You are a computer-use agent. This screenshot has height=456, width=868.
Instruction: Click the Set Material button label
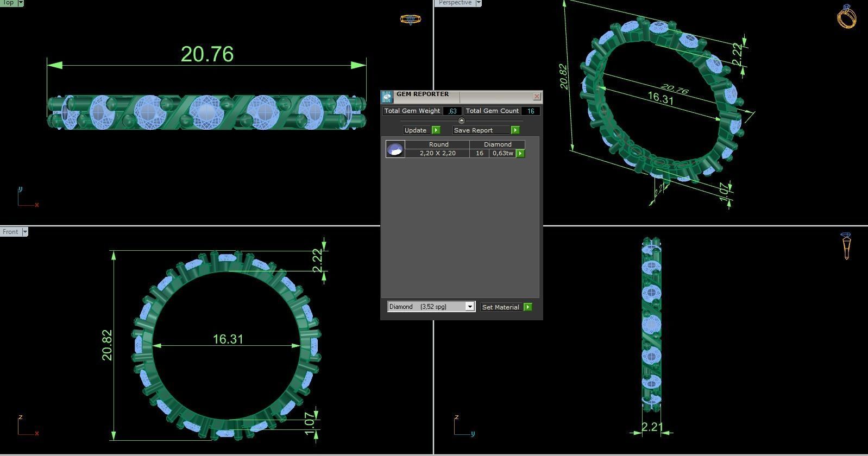tap(502, 307)
